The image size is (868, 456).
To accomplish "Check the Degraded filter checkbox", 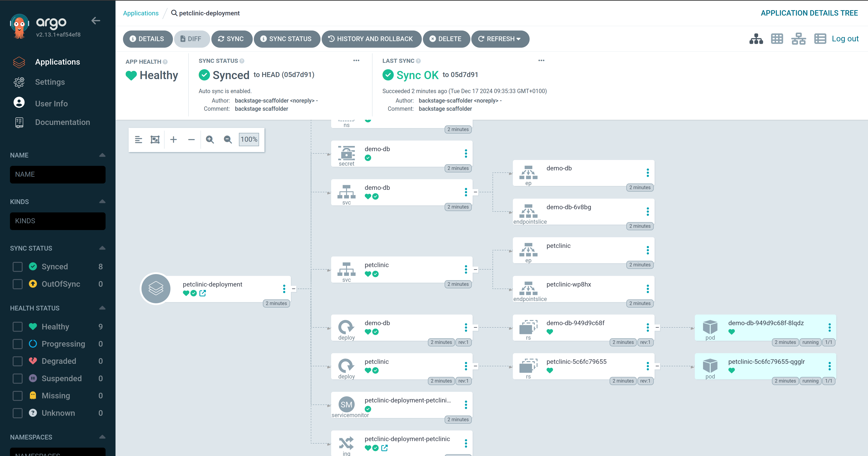I will pos(18,361).
